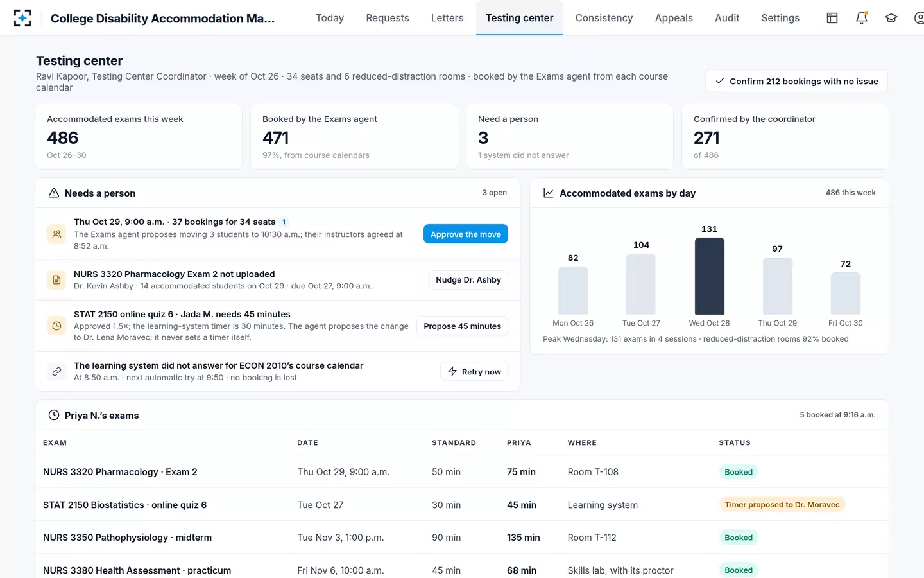
Task: Switch to the Today tab
Action: click(x=330, y=18)
